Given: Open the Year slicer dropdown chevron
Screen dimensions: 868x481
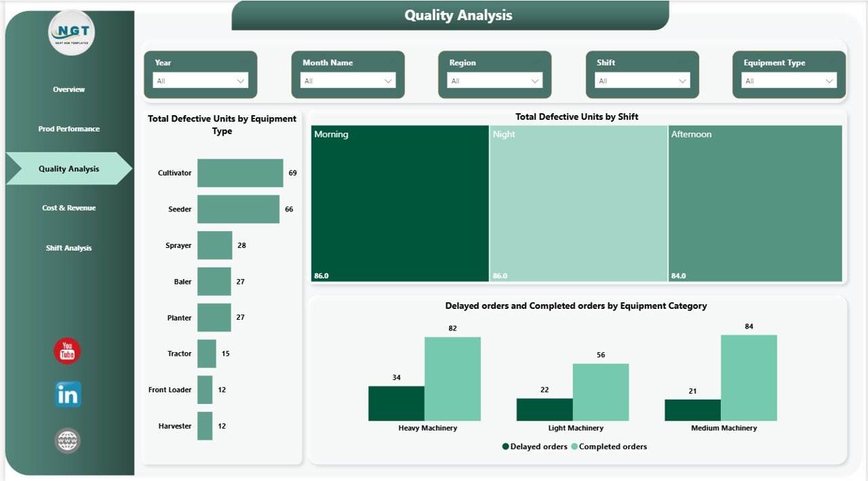Looking at the screenshot, I should pyautogui.click(x=241, y=81).
